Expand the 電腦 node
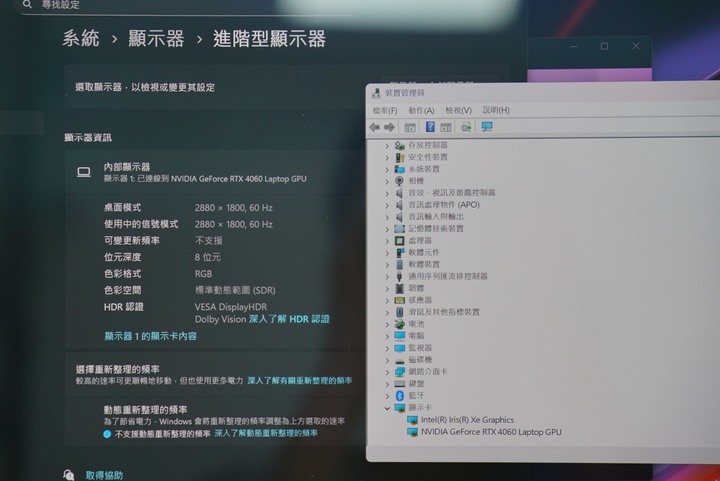The image size is (720, 481). coord(387,336)
